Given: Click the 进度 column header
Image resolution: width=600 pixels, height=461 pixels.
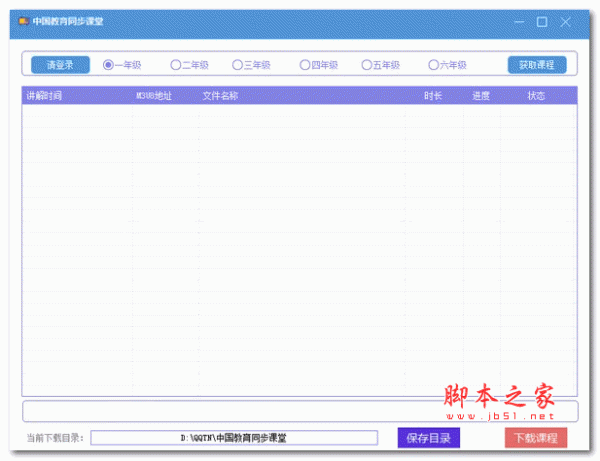Looking at the screenshot, I should [481, 96].
